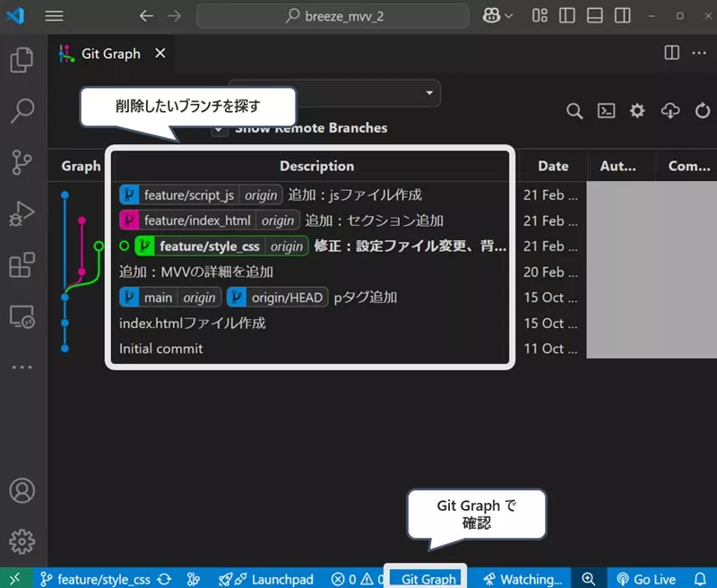Open the Run and Debug view
Screen dimensions: 717x588
(22, 213)
